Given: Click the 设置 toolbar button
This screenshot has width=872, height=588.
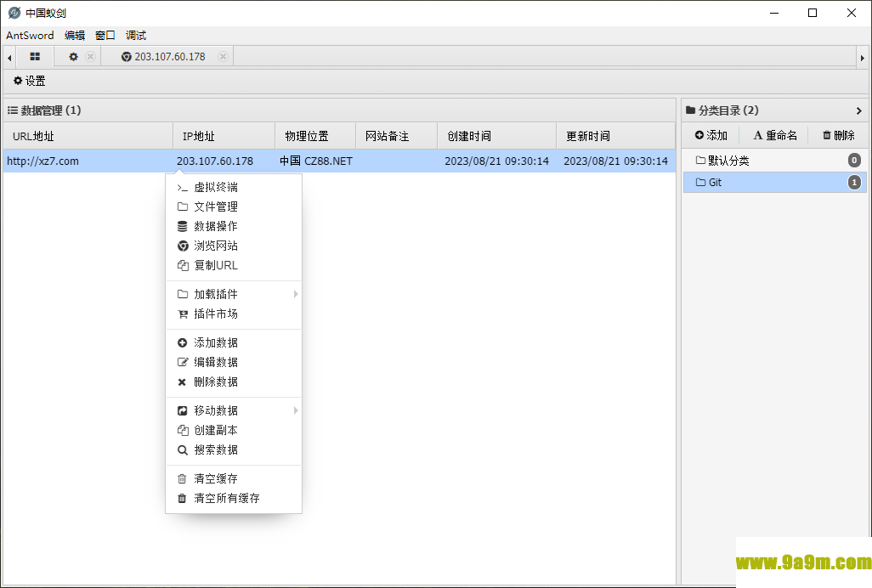Looking at the screenshot, I should pyautogui.click(x=30, y=81).
